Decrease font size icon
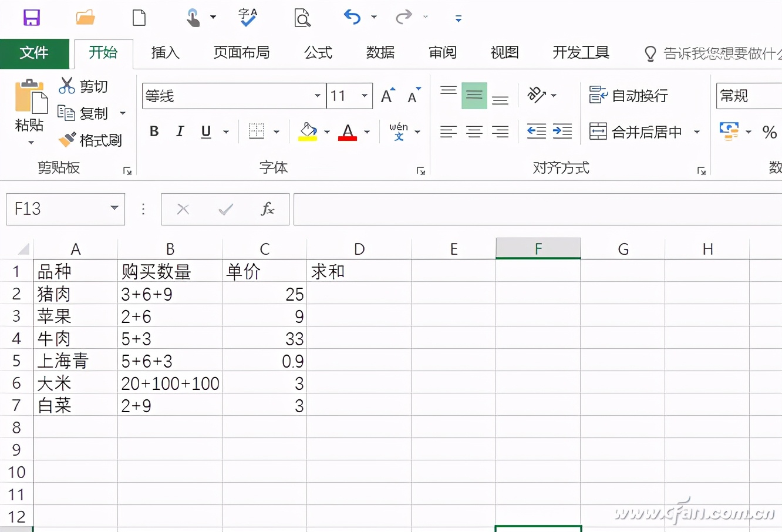This screenshot has height=532, width=782. coord(414,96)
